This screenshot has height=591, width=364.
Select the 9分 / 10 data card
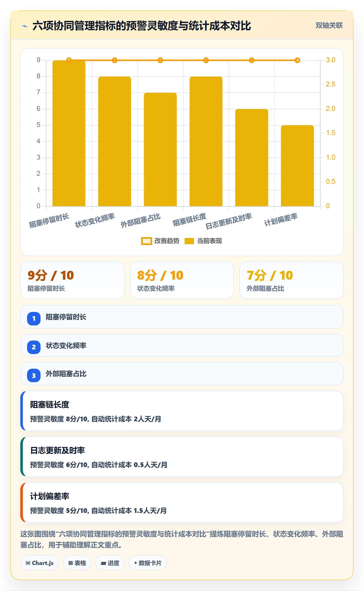73,280
